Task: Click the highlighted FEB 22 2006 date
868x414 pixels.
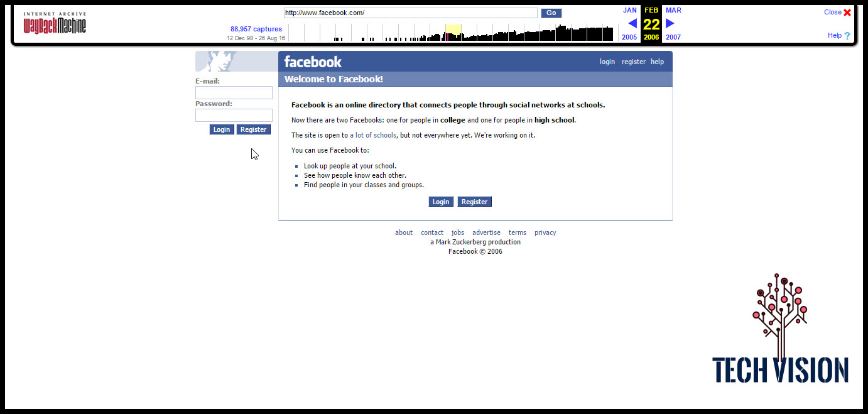Action: [651, 24]
